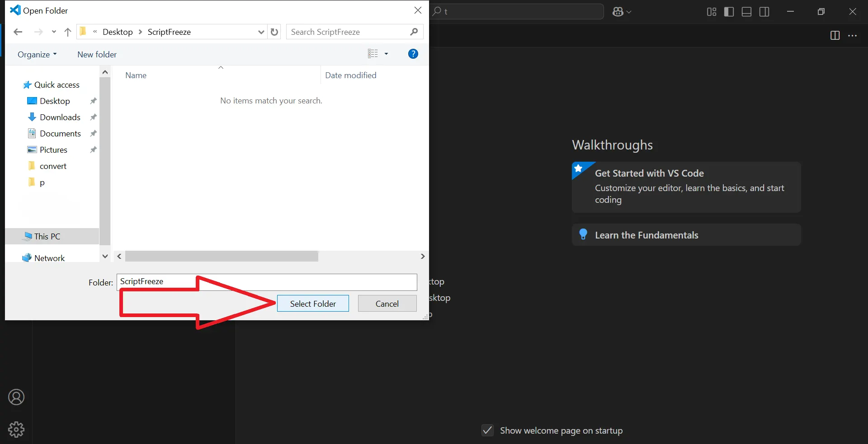Toggle VS Code primary side bar
Viewport: 868px width, 444px height.
[x=729, y=12]
